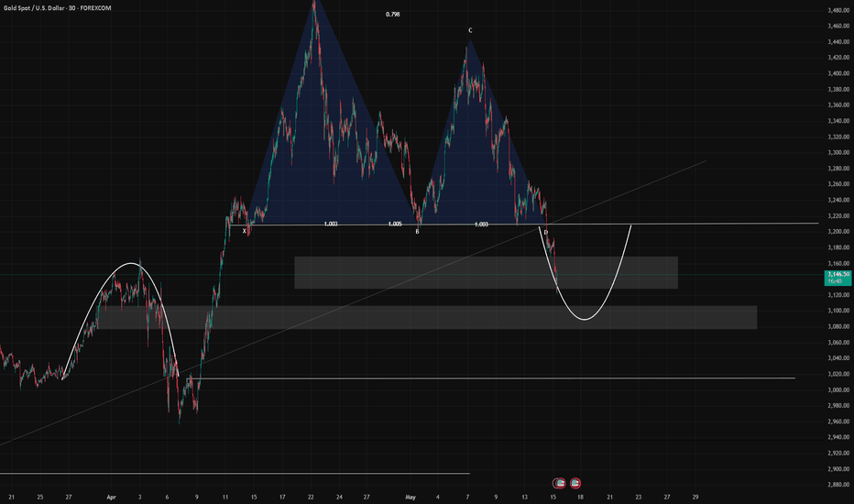The image size is (854, 504).
Task: Select point X label of the XABCD pattern
Action: click(x=245, y=231)
